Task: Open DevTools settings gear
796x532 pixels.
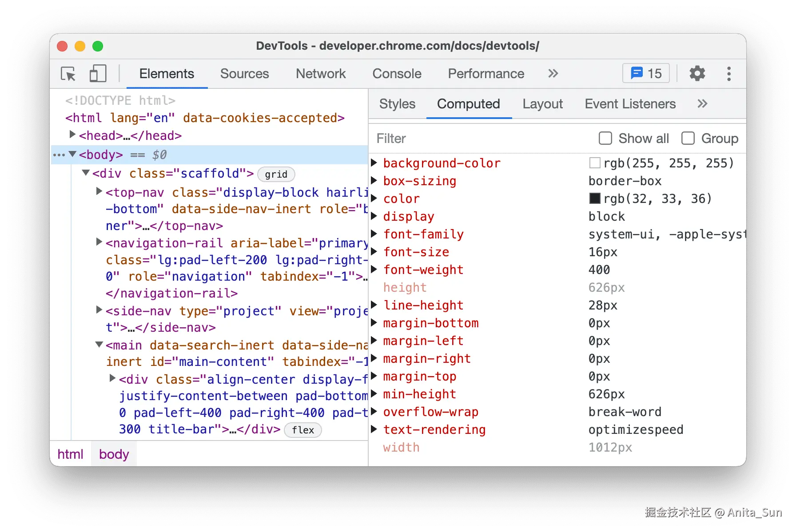Action: tap(697, 74)
